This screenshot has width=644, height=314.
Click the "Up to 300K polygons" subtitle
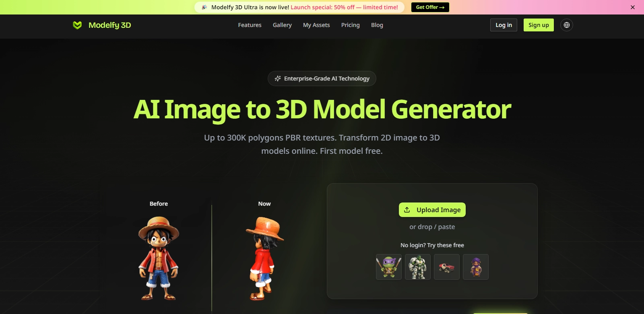[x=322, y=144]
